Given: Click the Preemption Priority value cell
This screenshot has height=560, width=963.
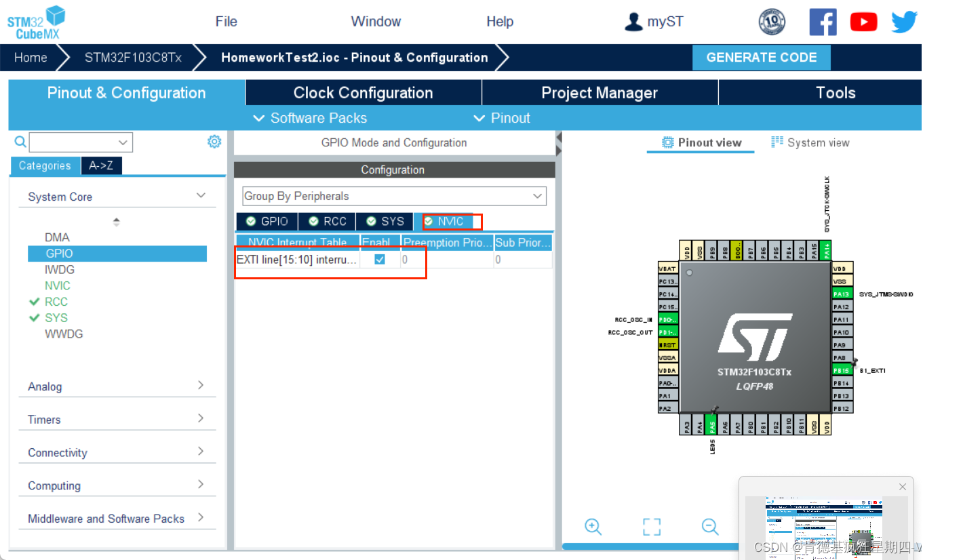Looking at the screenshot, I should point(447,259).
